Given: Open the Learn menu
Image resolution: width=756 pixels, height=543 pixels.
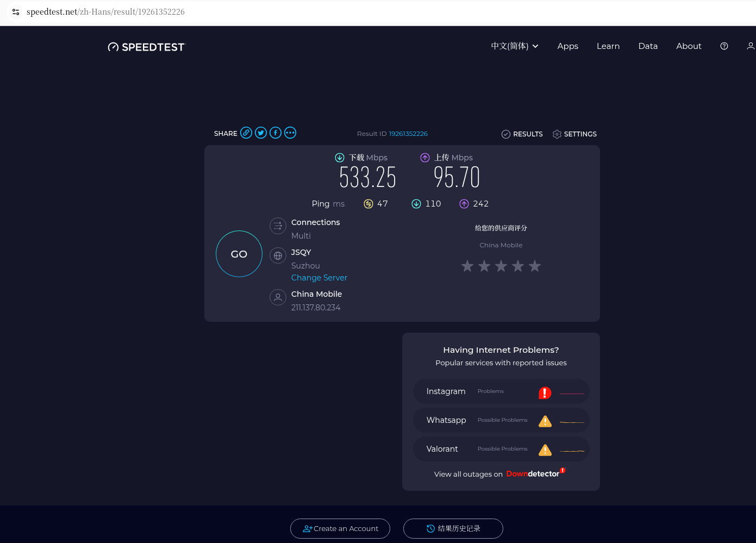Looking at the screenshot, I should pos(608,46).
